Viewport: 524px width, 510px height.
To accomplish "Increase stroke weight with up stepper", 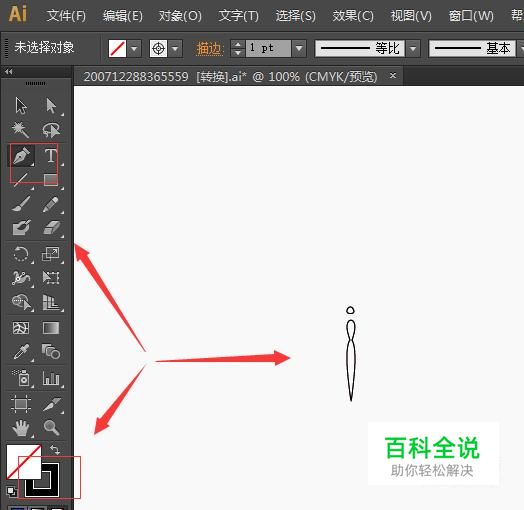I will click(x=238, y=44).
